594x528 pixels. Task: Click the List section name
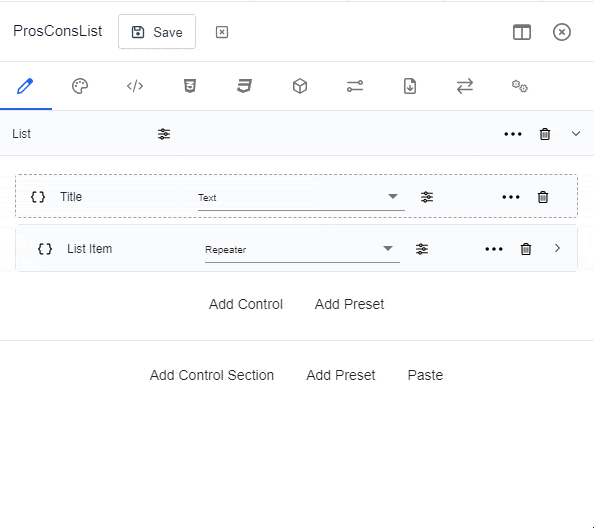point(21,134)
